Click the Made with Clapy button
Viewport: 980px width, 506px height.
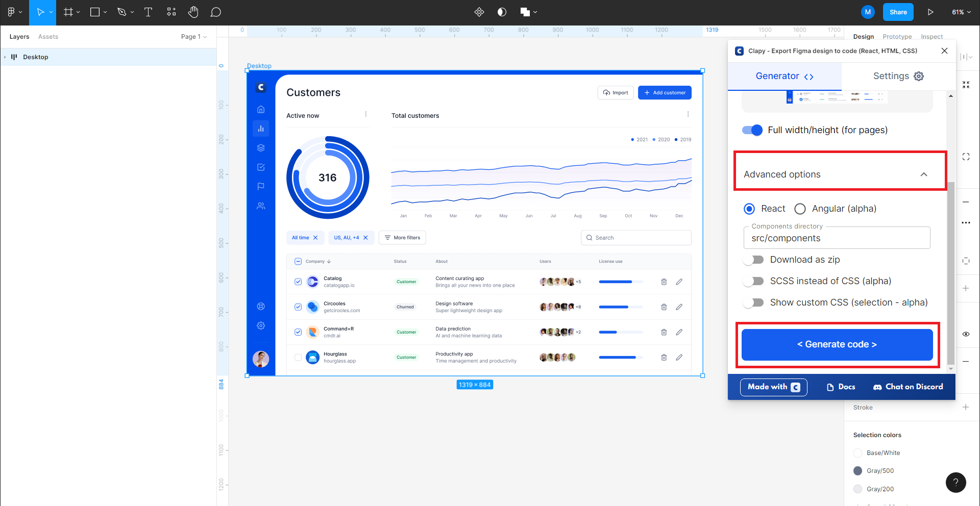(774, 387)
